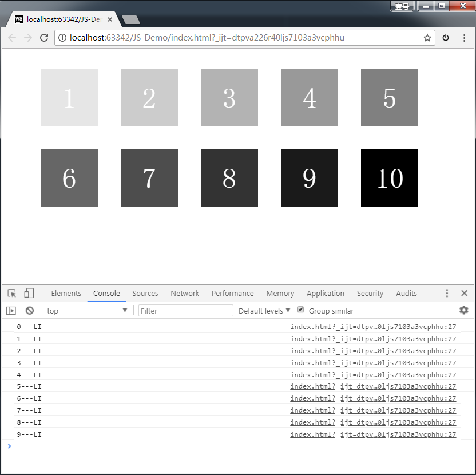Viewport: 476px width, 475px height.
Task: Switch to the Network tab
Action: click(184, 292)
